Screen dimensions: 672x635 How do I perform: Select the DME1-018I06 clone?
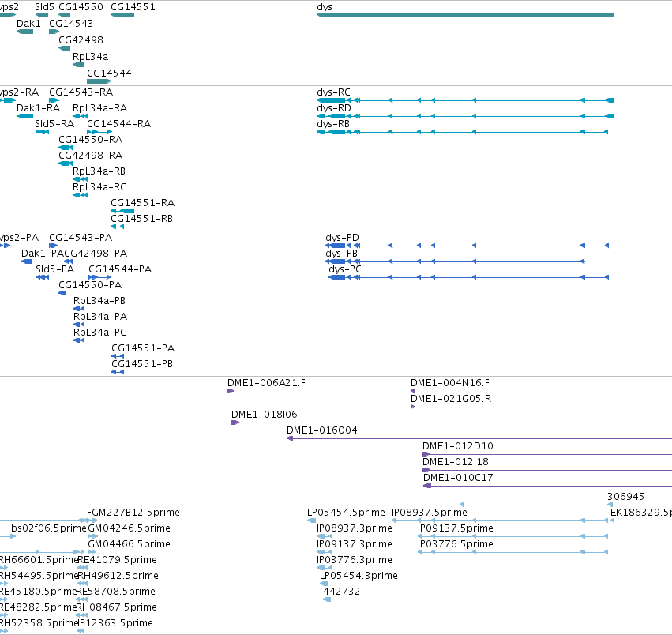(452, 423)
